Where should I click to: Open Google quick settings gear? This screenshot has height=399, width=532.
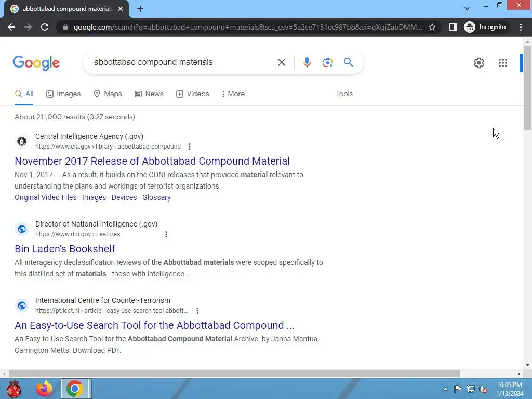tap(478, 63)
